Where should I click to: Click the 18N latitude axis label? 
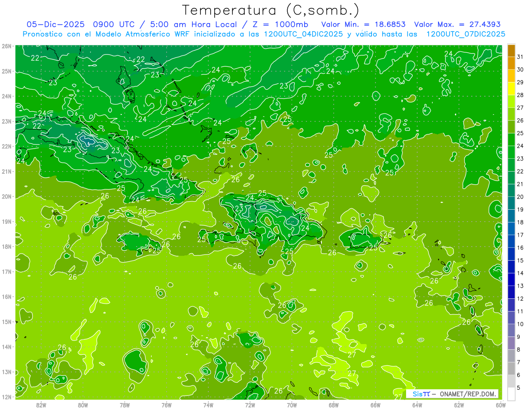[x=6, y=247]
